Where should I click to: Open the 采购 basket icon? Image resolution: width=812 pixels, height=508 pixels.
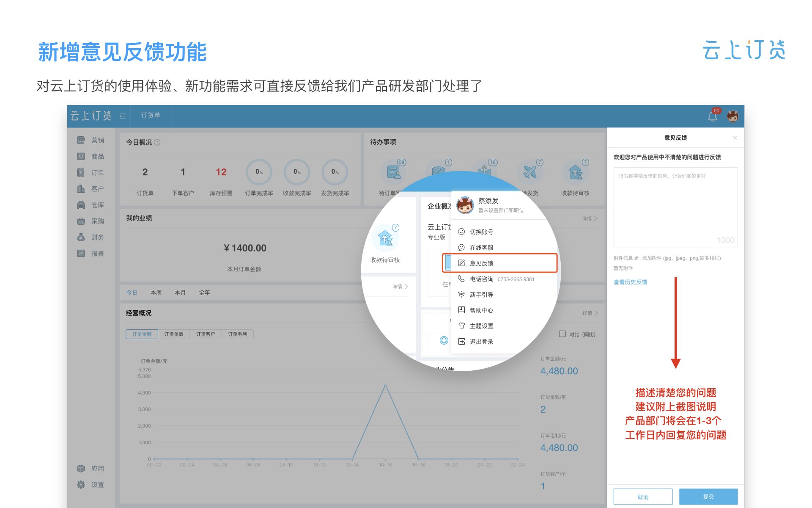(81, 221)
